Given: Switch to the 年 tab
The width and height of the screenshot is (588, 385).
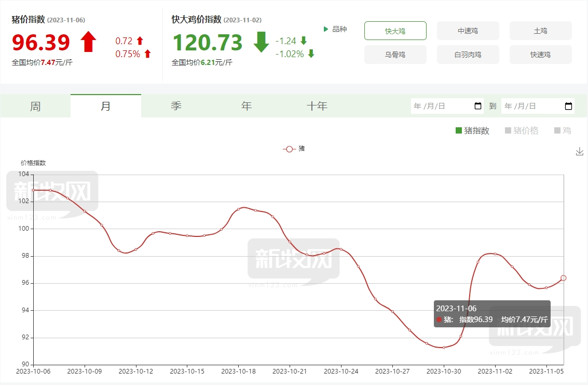Looking at the screenshot, I should pos(247,106).
